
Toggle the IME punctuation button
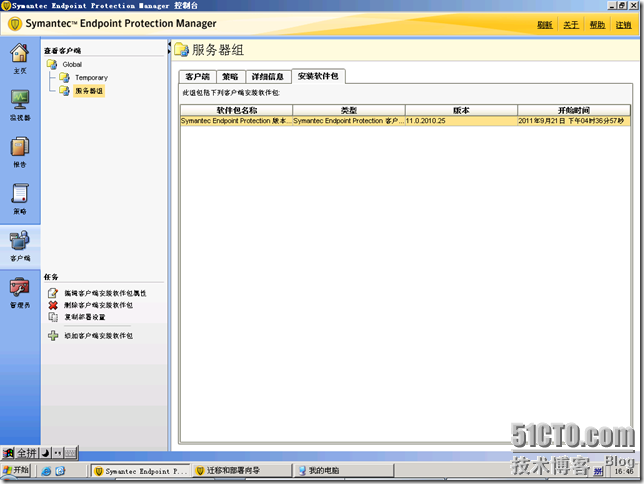(x=58, y=453)
